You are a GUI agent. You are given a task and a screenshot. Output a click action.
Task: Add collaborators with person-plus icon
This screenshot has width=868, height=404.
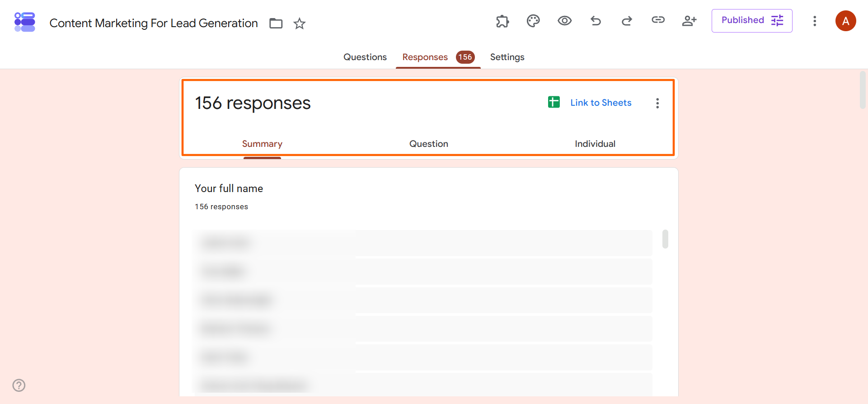[x=689, y=21]
